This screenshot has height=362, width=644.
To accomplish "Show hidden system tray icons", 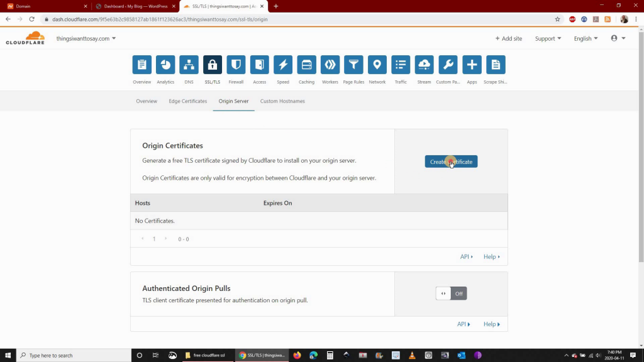I will (567, 356).
